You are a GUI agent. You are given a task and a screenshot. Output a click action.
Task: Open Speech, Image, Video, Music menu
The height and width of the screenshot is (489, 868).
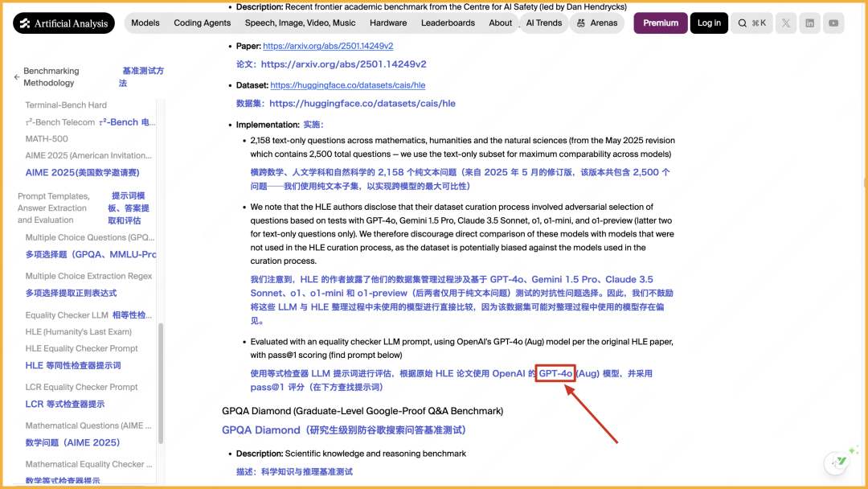click(x=300, y=23)
